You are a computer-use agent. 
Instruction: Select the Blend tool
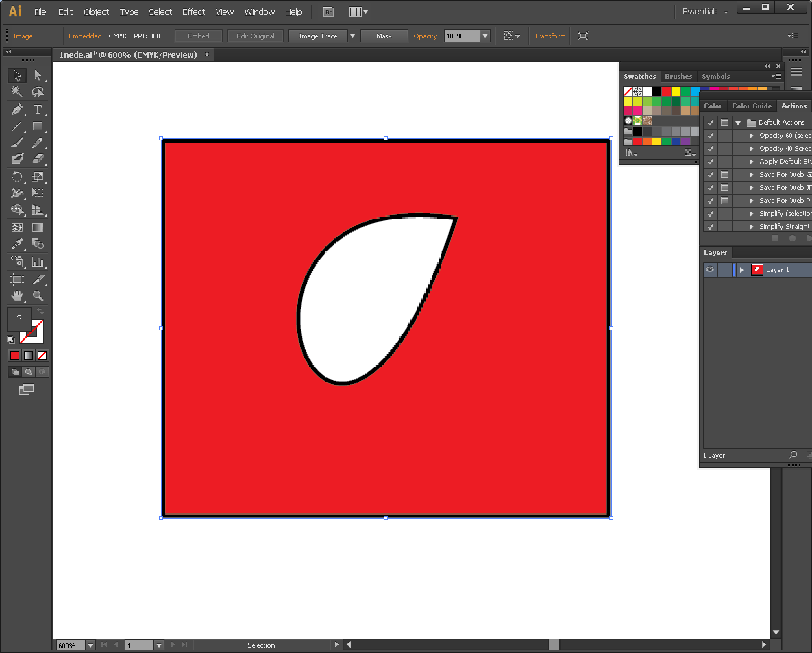38,244
